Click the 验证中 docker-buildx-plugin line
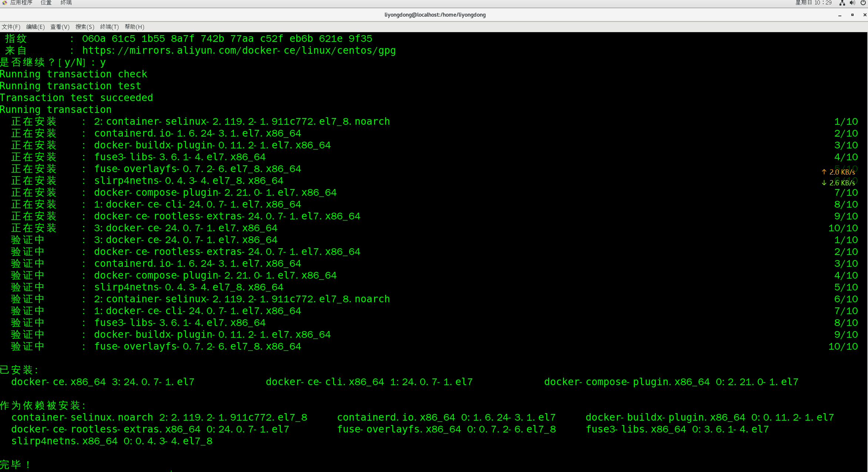868x472 pixels. click(435, 334)
